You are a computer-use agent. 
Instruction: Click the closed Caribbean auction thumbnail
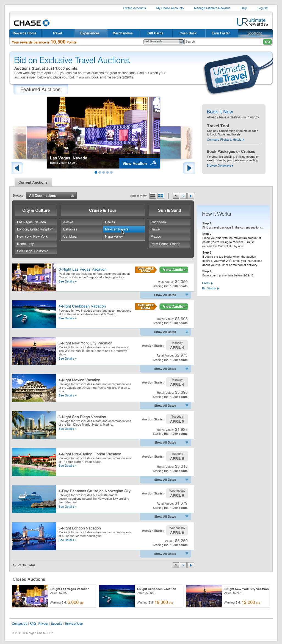point(117,596)
